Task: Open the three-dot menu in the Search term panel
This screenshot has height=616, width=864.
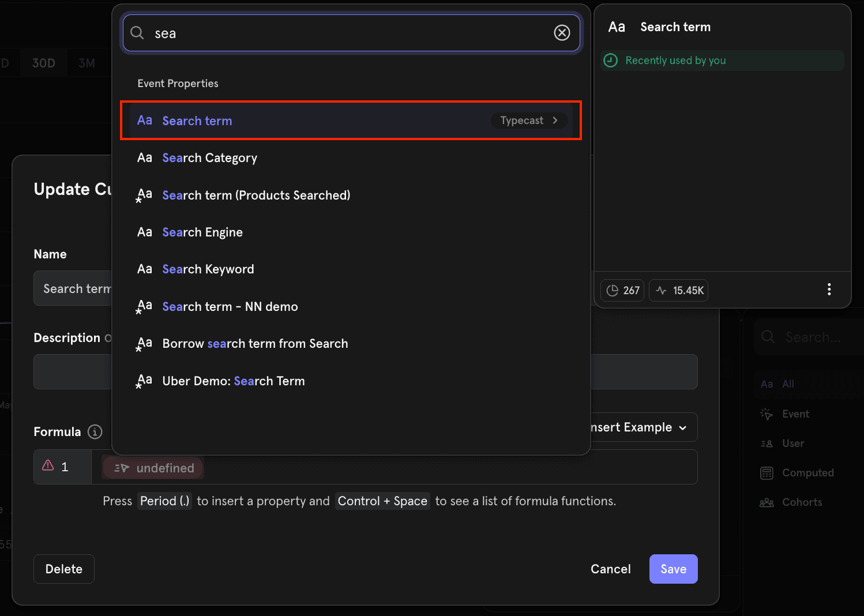Action: point(829,290)
